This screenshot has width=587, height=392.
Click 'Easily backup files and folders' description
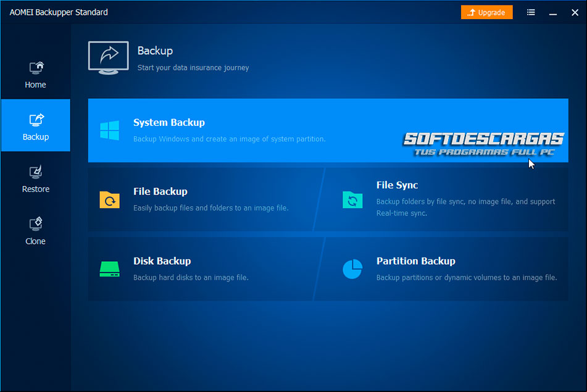[210, 208]
